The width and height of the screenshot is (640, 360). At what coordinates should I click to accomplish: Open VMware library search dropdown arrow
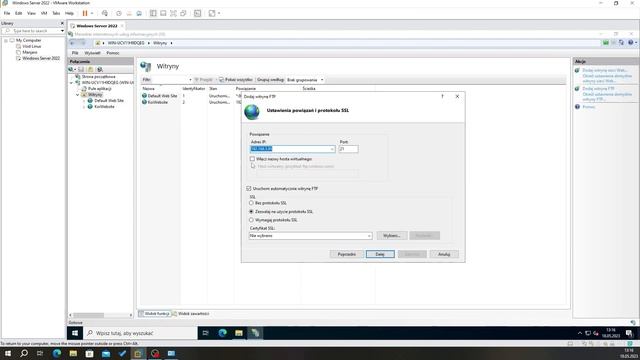pyautogui.click(x=62, y=31)
